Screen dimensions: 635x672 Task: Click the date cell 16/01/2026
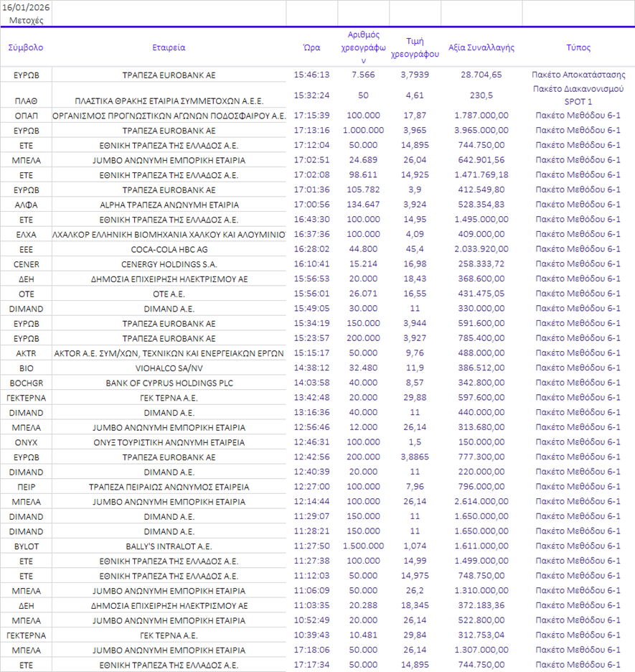click(x=26, y=7)
